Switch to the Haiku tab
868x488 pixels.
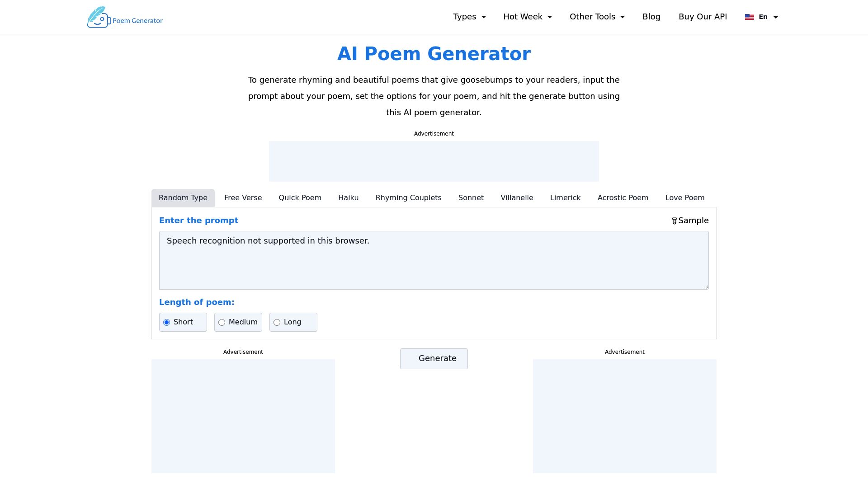(x=348, y=198)
